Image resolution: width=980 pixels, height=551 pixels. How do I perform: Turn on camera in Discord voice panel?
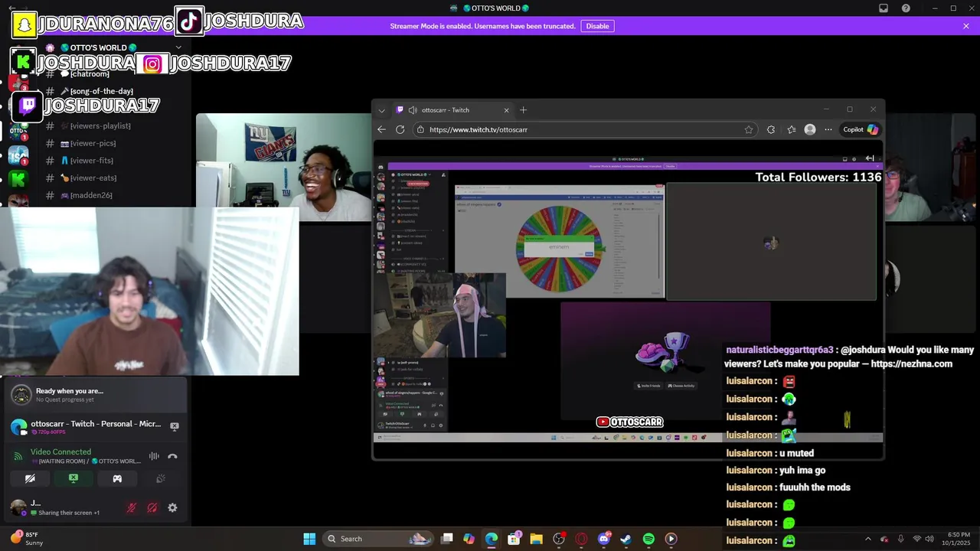[30, 478]
